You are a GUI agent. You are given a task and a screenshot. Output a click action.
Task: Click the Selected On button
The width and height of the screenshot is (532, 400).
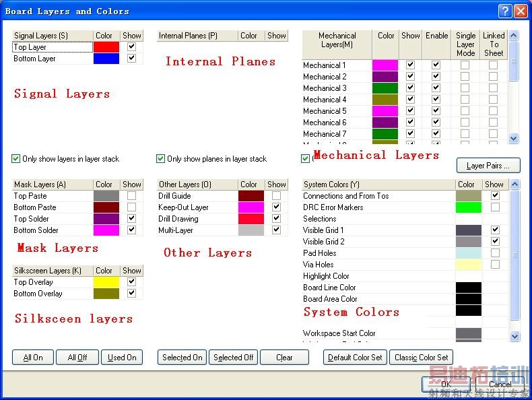point(182,358)
